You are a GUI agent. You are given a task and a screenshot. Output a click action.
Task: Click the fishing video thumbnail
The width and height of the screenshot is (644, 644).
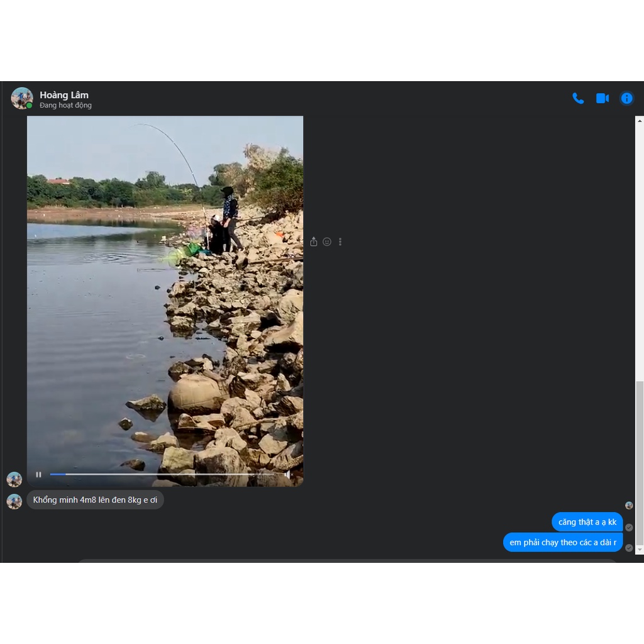tap(165, 296)
